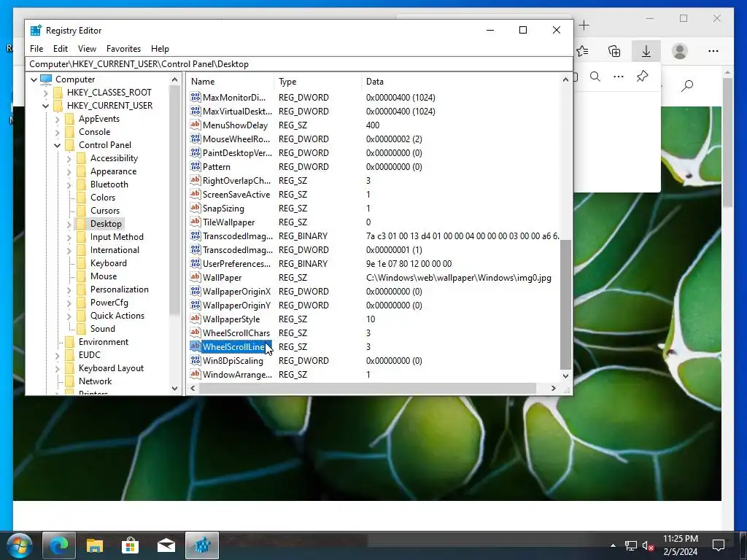Collapse the Control Panel key
The image size is (747, 560).
[57, 145]
